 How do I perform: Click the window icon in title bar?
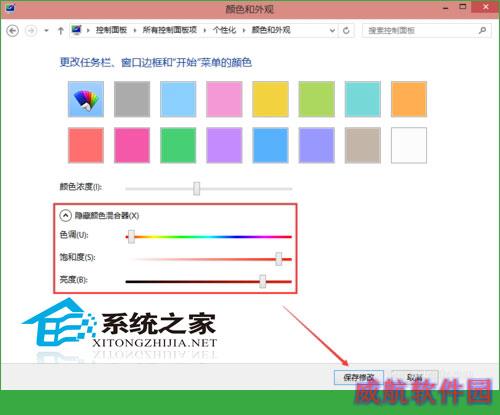click(10, 8)
